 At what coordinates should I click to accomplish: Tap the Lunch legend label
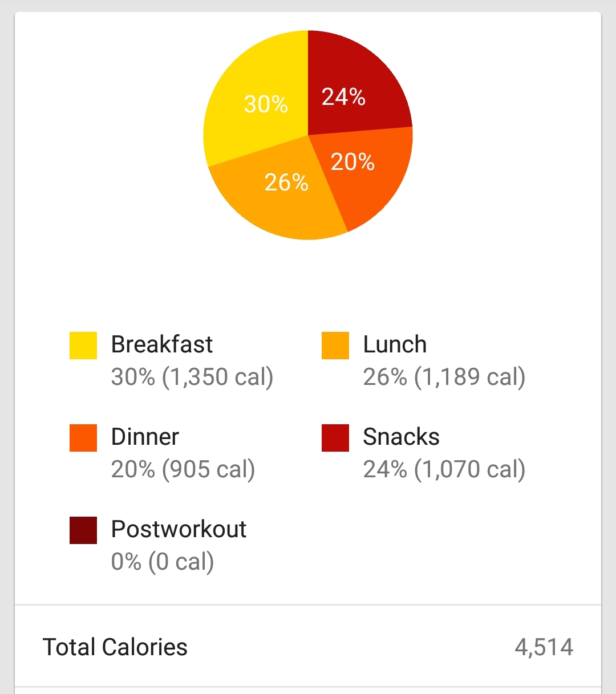[x=395, y=344]
